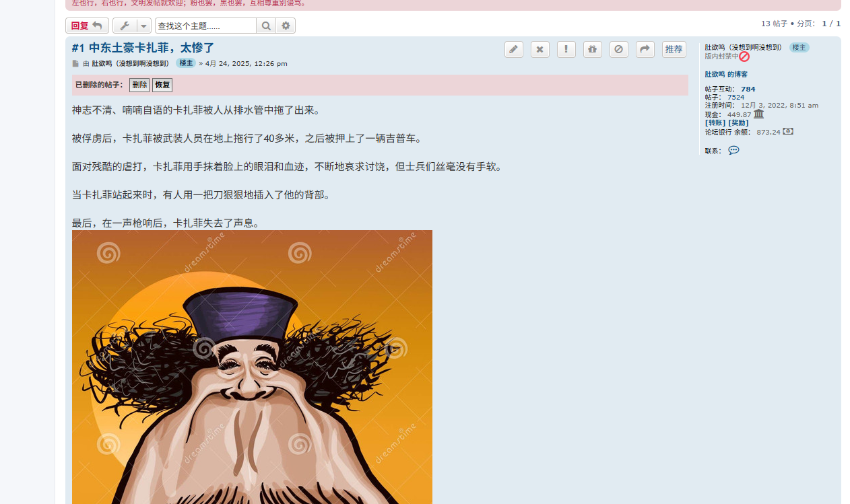Click the small post document icon
850x504 pixels.
75,64
